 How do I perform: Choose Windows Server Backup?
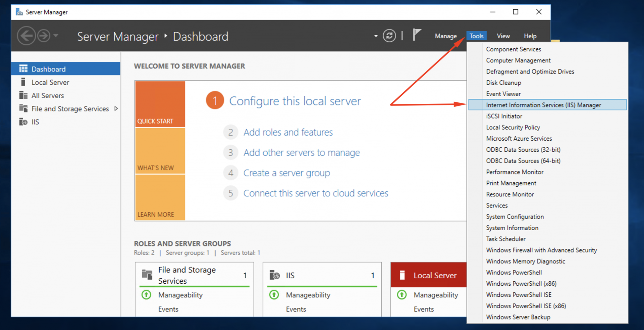click(x=547, y=317)
